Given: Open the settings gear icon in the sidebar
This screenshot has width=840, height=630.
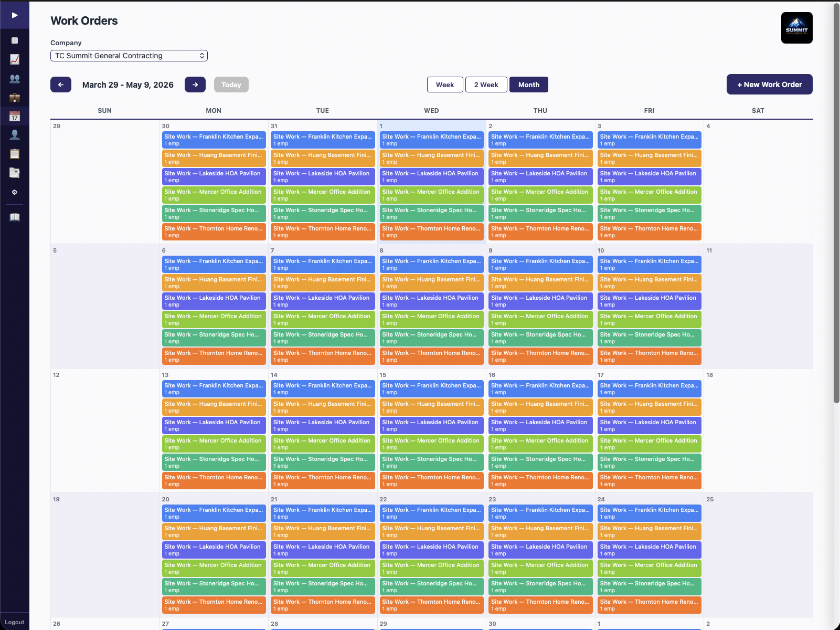Looking at the screenshot, I should (15, 192).
